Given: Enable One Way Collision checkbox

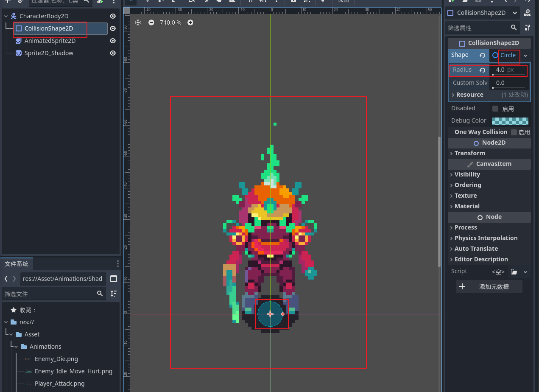Looking at the screenshot, I should tap(514, 132).
